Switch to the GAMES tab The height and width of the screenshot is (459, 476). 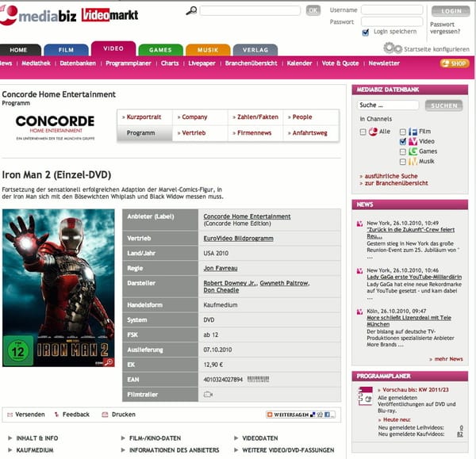tap(160, 50)
